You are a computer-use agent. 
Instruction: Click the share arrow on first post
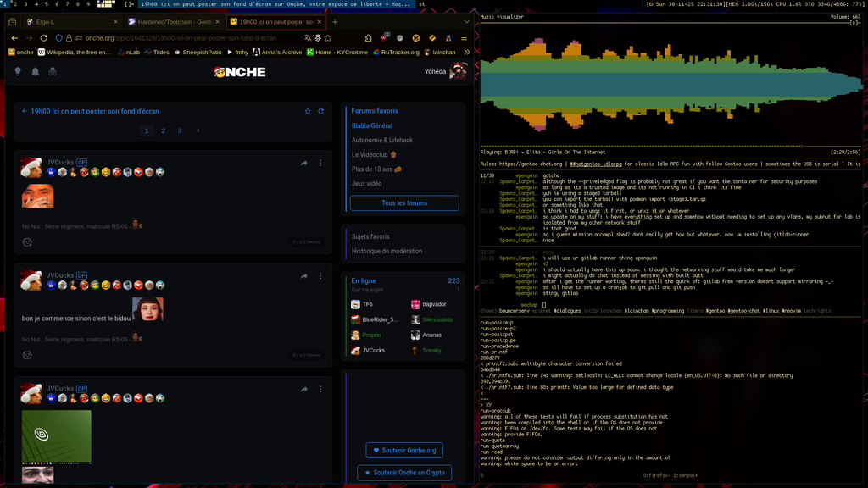(303, 163)
